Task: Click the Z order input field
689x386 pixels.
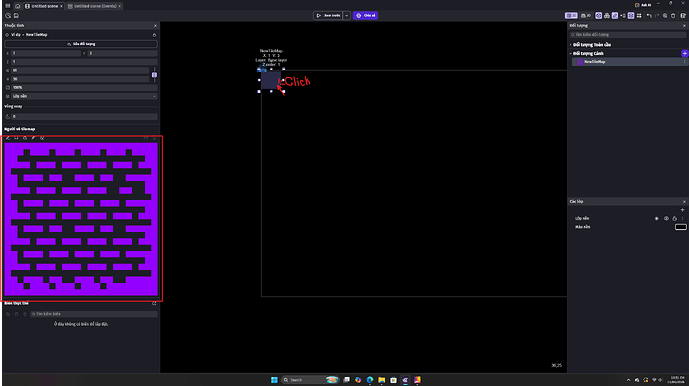Action: click(x=84, y=62)
